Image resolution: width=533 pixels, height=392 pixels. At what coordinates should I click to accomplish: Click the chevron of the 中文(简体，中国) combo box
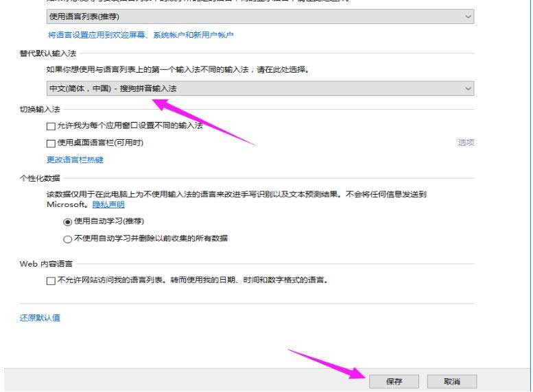click(x=468, y=88)
